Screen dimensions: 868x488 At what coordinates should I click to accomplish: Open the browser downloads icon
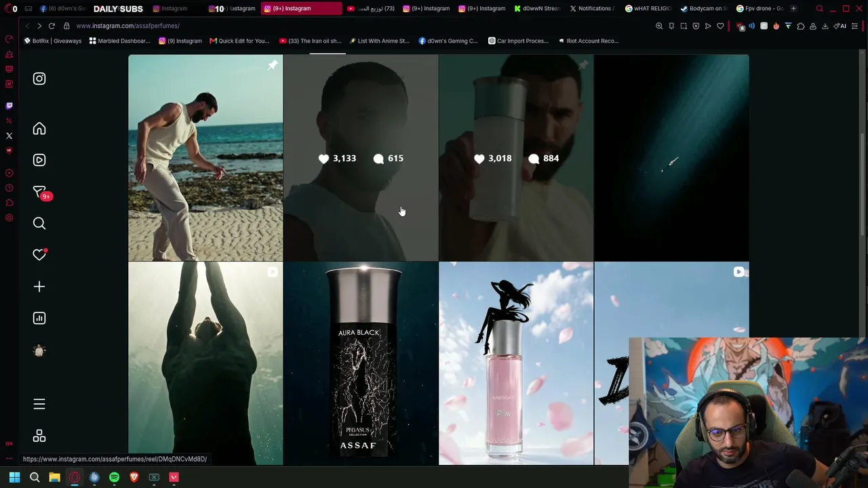825,26
